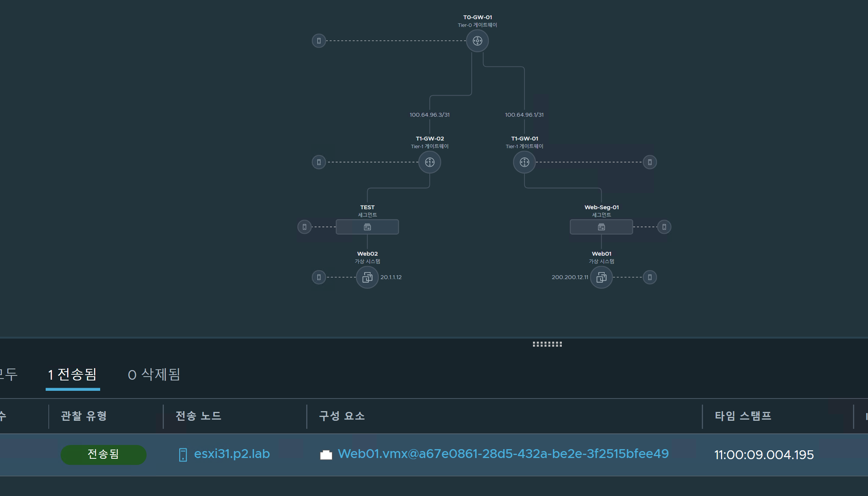Select the Web01 virtual machine icon
The image size is (868, 496).
(601, 277)
